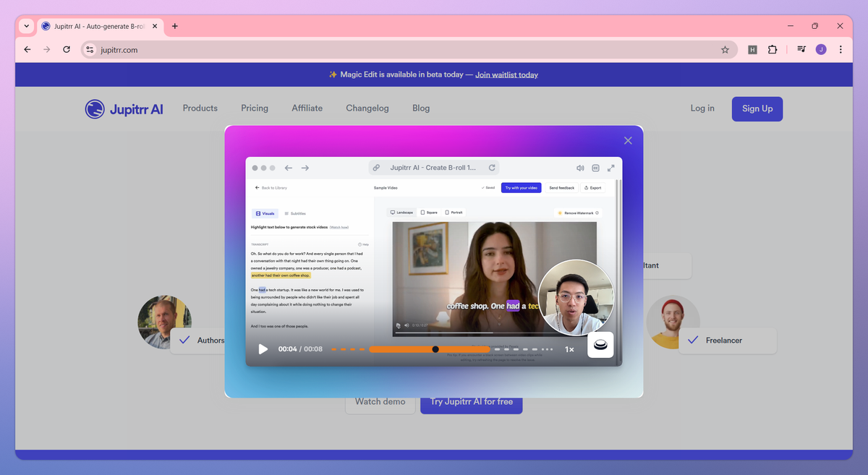Toggle closed captions in demo player

click(595, 168)
